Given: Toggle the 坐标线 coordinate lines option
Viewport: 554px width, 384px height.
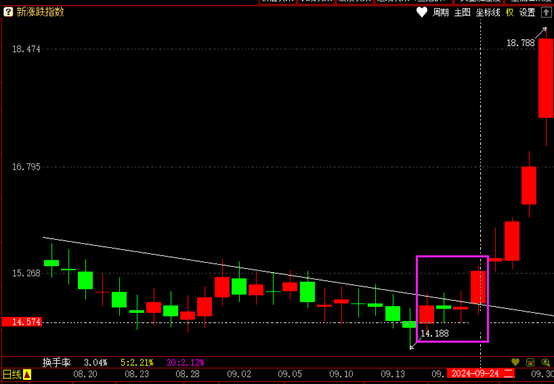Looking at the screenshot, I should (488, 13).
